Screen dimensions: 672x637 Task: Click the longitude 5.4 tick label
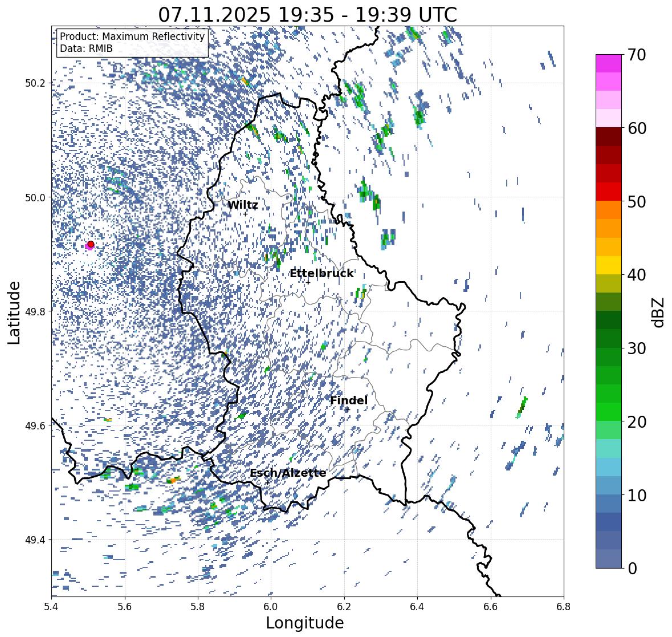pos(51,607)
